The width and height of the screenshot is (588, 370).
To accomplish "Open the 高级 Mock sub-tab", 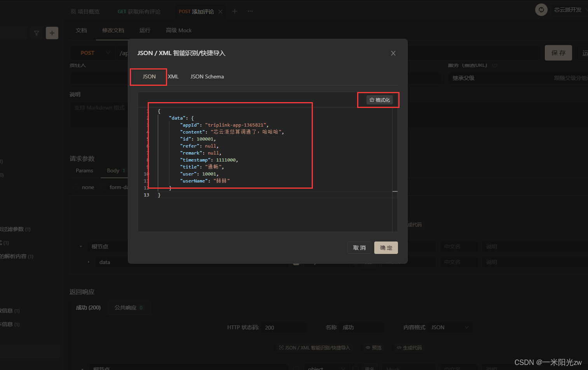I will click(179, 30).
